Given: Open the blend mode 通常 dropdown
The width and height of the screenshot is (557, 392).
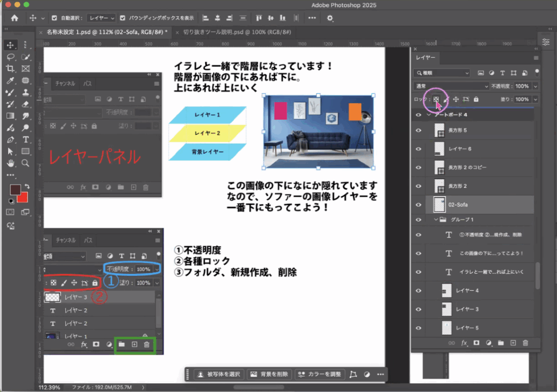Looking at the screenshot, I should tap(451, 86).
